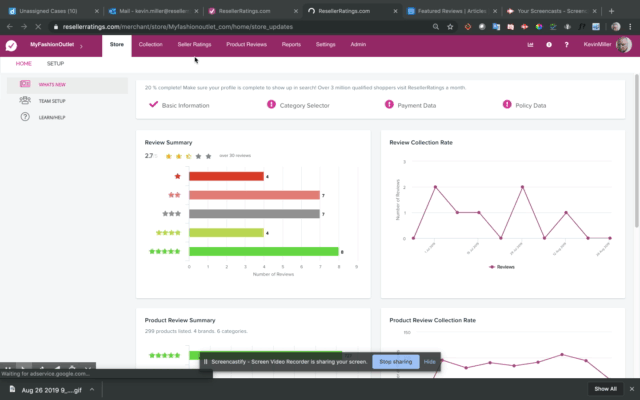Open the Collection menu
The image size is (640, 400).
[x=150, y=44]
